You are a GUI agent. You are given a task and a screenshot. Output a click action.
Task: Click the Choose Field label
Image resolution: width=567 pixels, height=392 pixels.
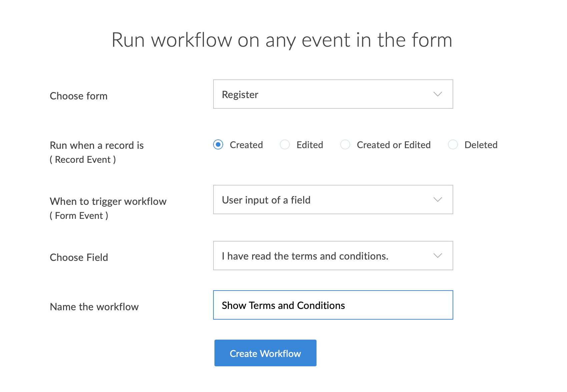79,258
